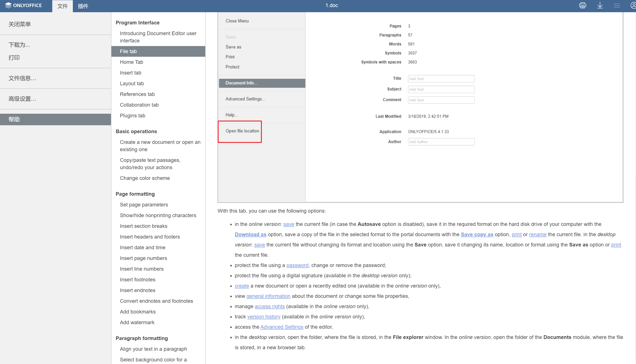This screenshot has height=364, width=636.
Task: Follow the Download as link
Action: tap(250, 234)
